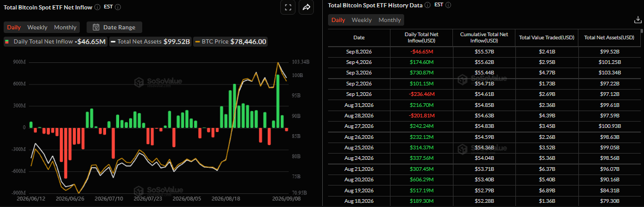
Task: Click the $606.29M inflow value
Action: pyautogui.click(x=421, y=180)
